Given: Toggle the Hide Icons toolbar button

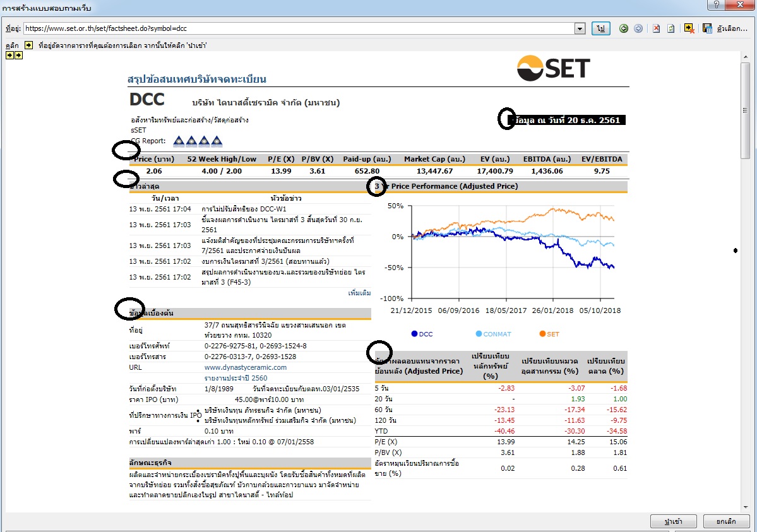Looking at the screenshot, I should coord(689,28).
